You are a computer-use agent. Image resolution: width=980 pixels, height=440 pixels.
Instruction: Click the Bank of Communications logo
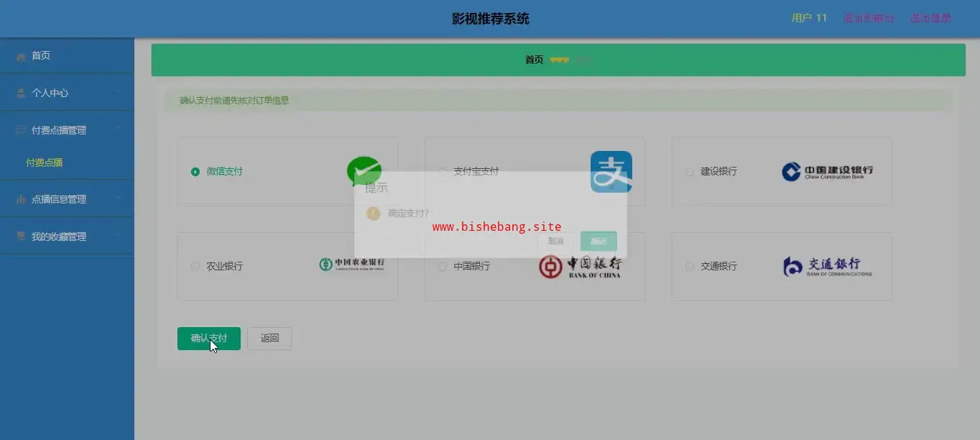click(828, 266)
